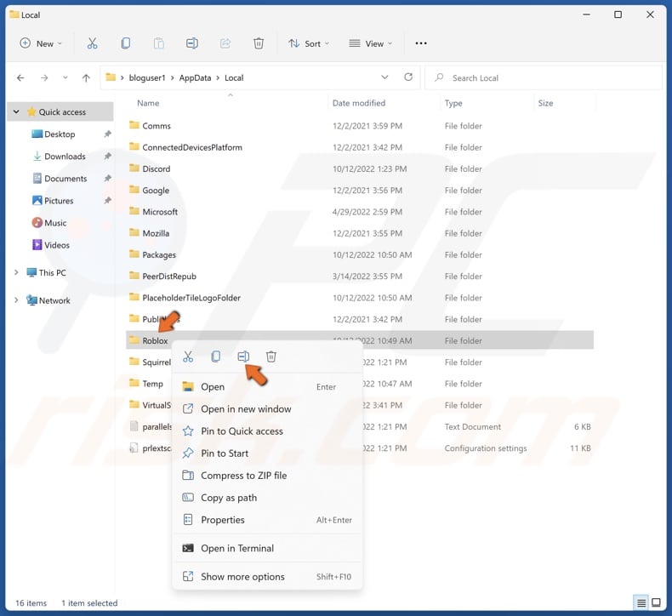Open Properties from context menu
Screen dimensions: 672x616
pos(267,520)
